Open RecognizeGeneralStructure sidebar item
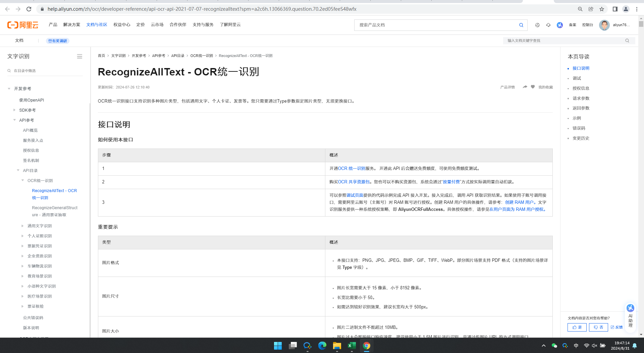The image size is (644, 353). point(55,211)
